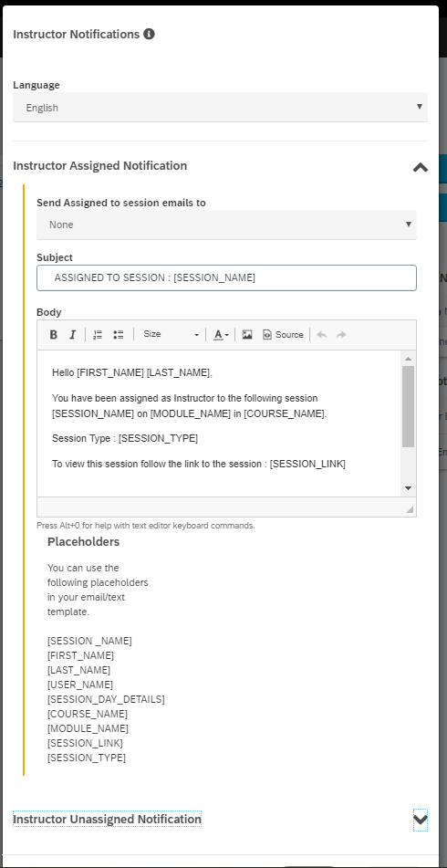Click the editor resize handle corner
447x868 pixels.
(x=410, y=509)
